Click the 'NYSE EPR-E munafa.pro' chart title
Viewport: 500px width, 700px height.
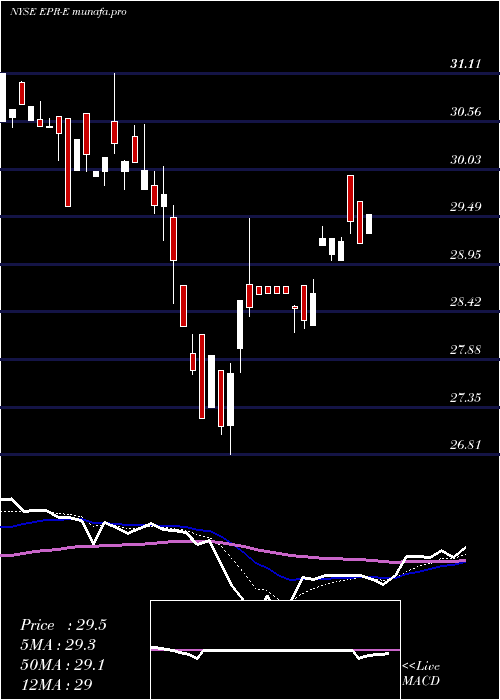(68, 12)
